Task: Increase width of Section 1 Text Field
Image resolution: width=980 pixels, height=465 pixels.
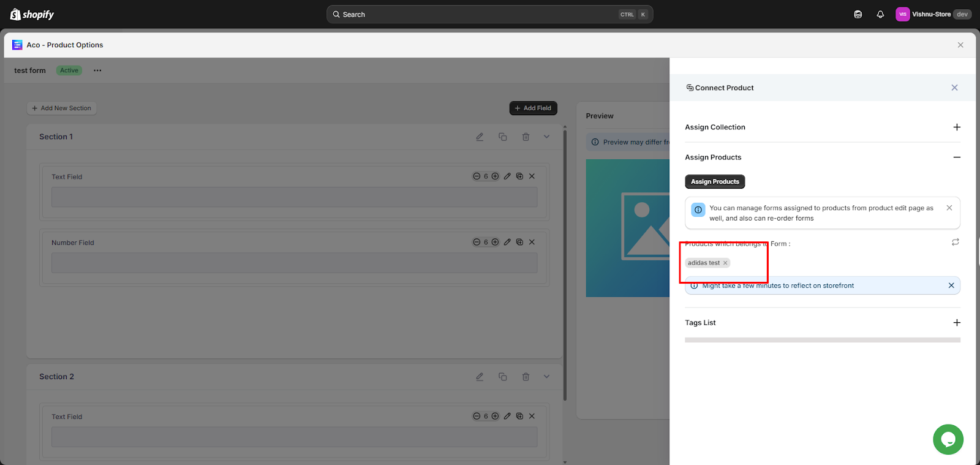Action: pyautogui.click(x=495, y=176)
